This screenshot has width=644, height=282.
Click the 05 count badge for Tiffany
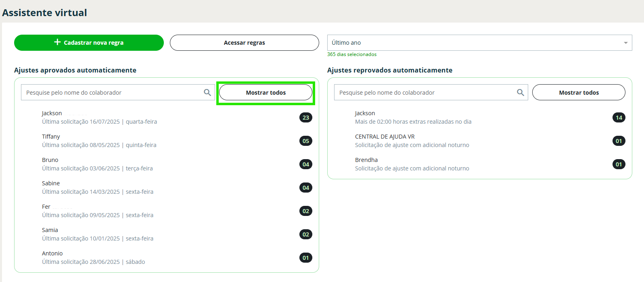click(x=306, y=141)
